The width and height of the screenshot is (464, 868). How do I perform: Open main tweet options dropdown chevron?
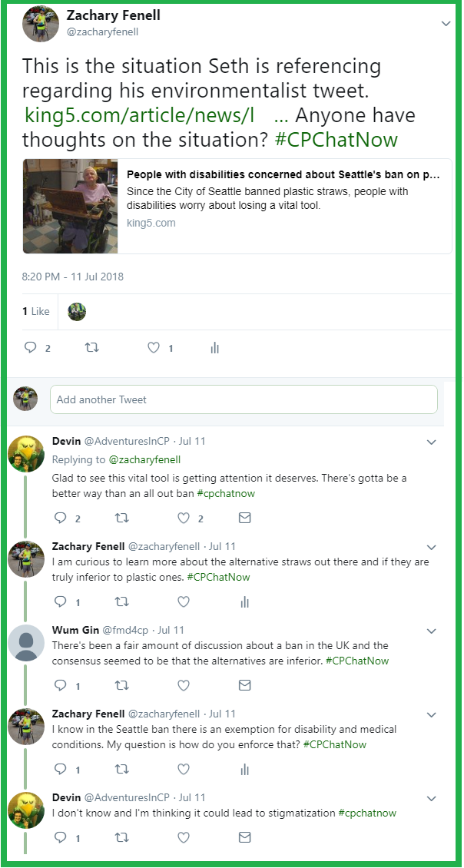pyautogui.click(x=446, y=24)
